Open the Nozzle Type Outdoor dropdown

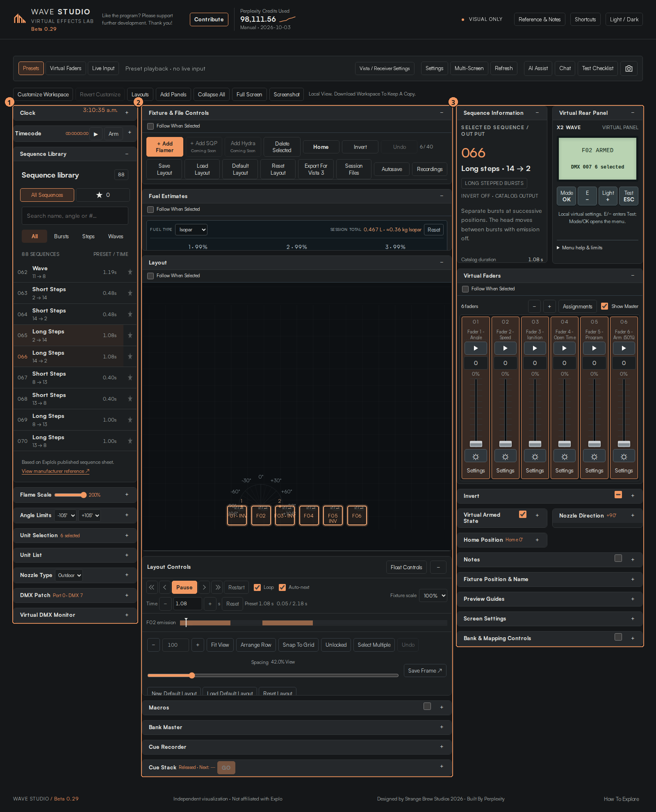[69, 575]
